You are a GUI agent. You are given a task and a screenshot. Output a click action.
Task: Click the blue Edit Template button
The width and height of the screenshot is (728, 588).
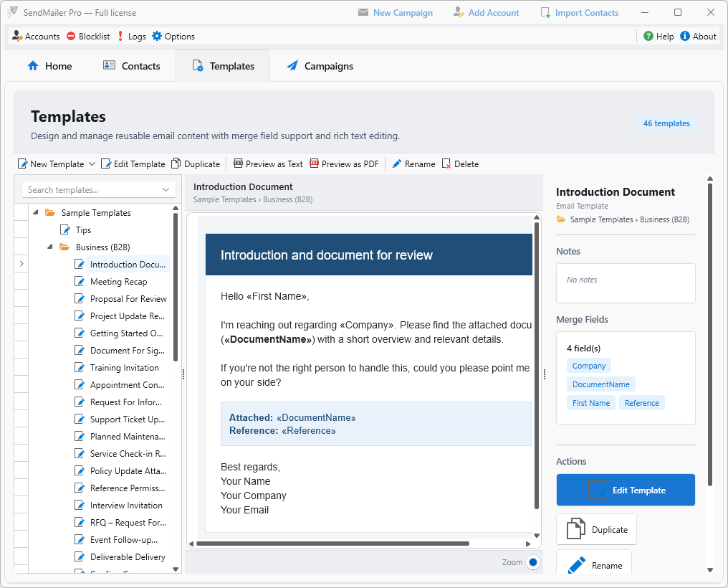625,490
